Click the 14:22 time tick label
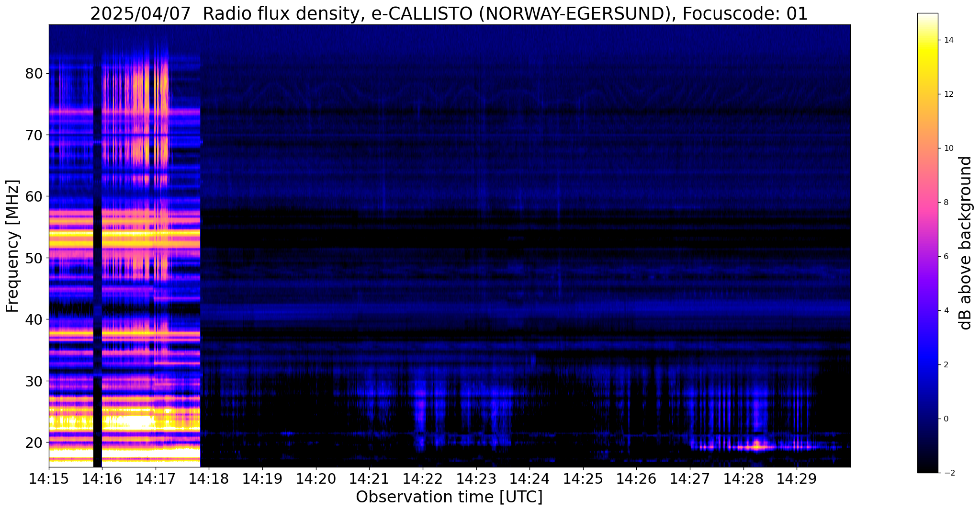Viewport: 980px width, 511px height. click(423, 478)
